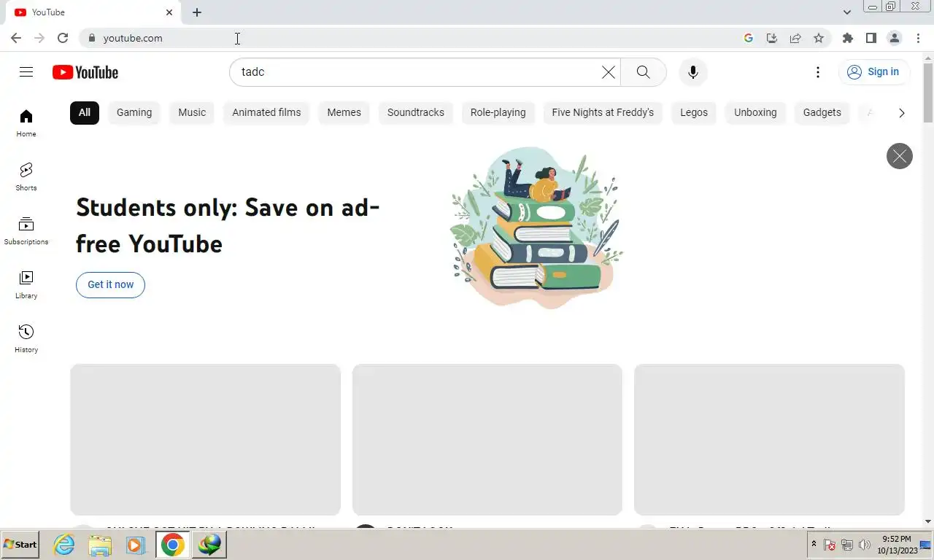Screen dimensions: 934x560
Task: Reload the page
Action: [63, 38]
